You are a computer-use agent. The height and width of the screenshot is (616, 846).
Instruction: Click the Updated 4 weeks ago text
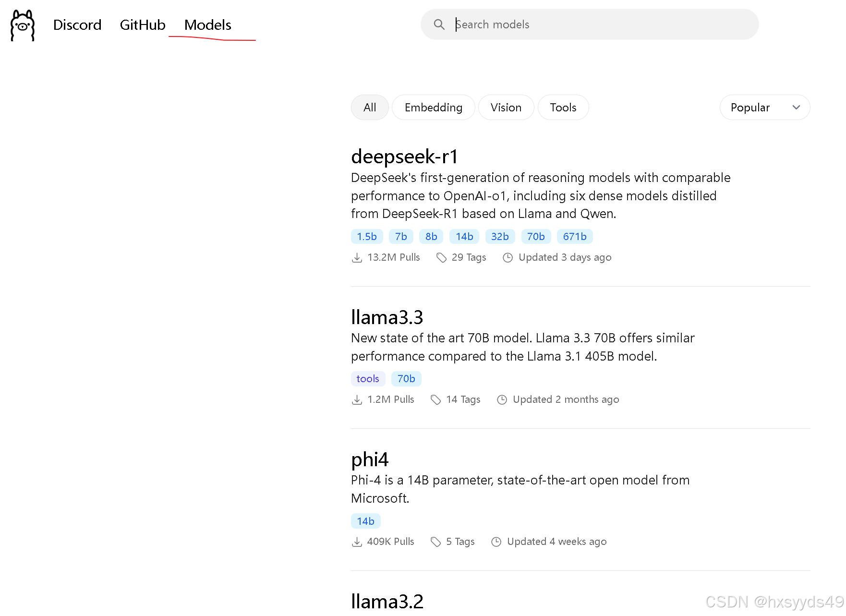coord(557,542)
